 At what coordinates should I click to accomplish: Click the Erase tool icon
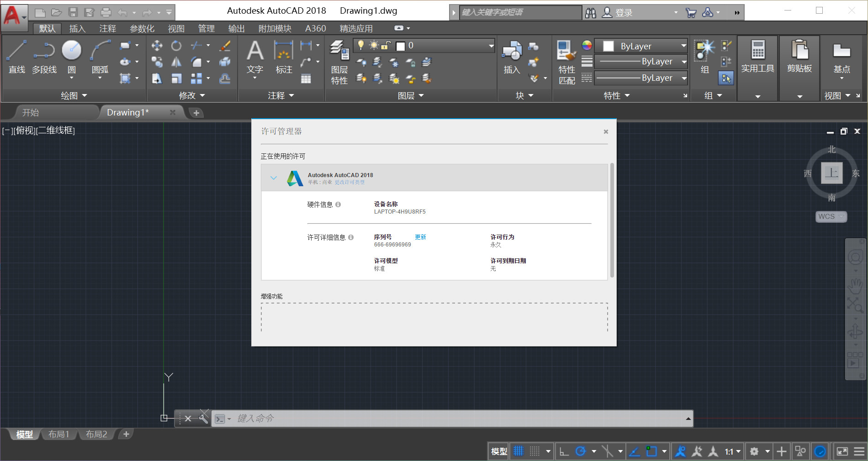tap(225, 46)
